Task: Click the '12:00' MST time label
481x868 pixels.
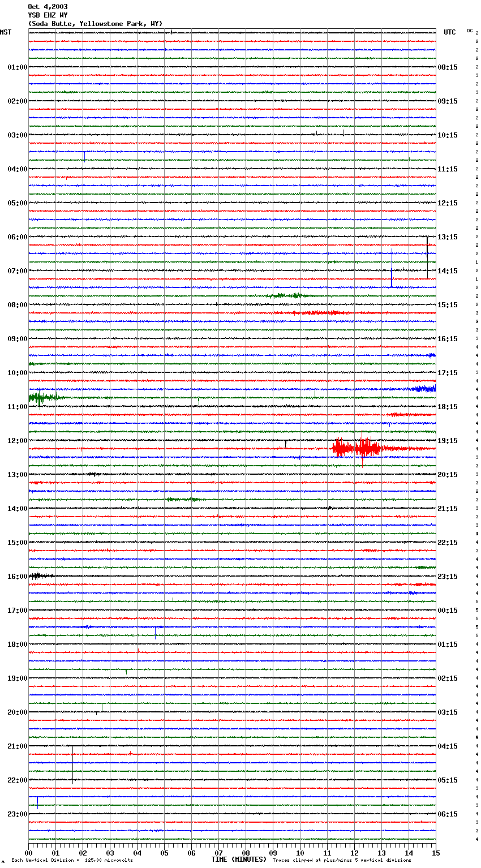Action: click(x=18, y=441)
